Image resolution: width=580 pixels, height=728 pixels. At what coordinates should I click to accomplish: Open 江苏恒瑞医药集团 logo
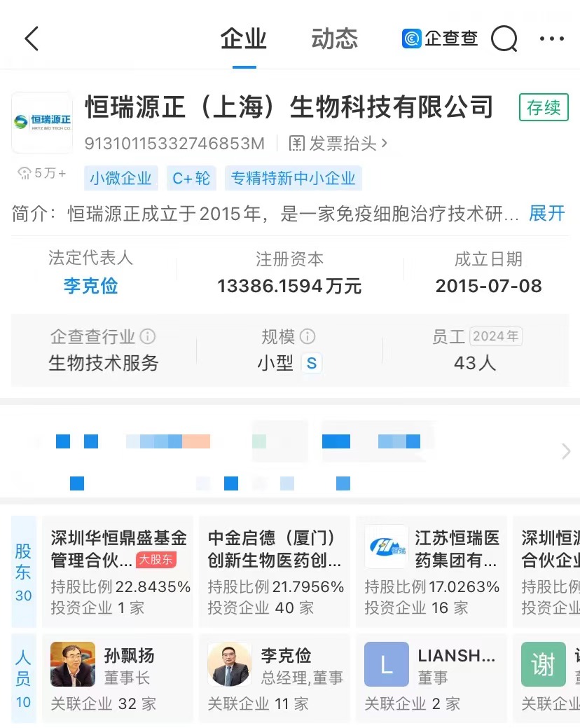(x=387, y=547)
